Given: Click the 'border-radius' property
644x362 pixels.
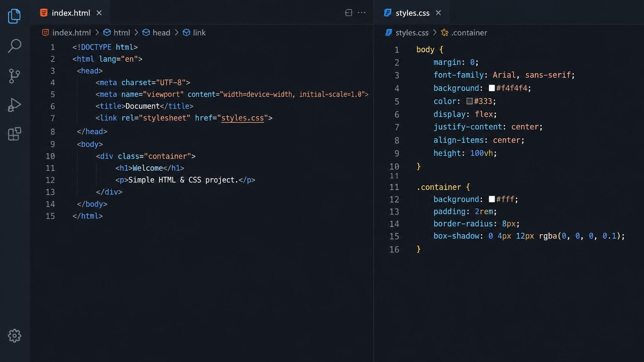Looking at the screenshot, I should [x=463, y=224].
